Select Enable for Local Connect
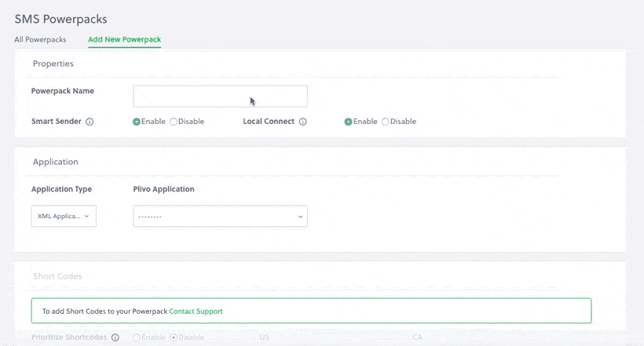644x346 pixels. click(x=348, y=122)
